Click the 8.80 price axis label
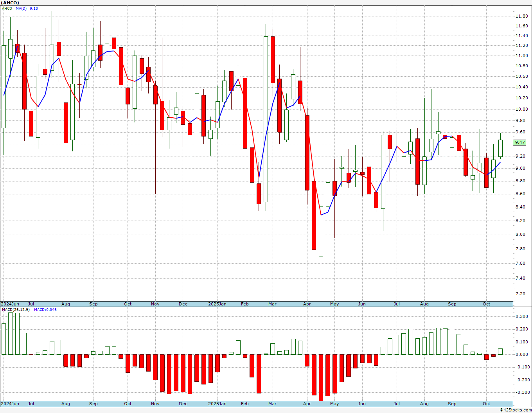 click(520, 181)
